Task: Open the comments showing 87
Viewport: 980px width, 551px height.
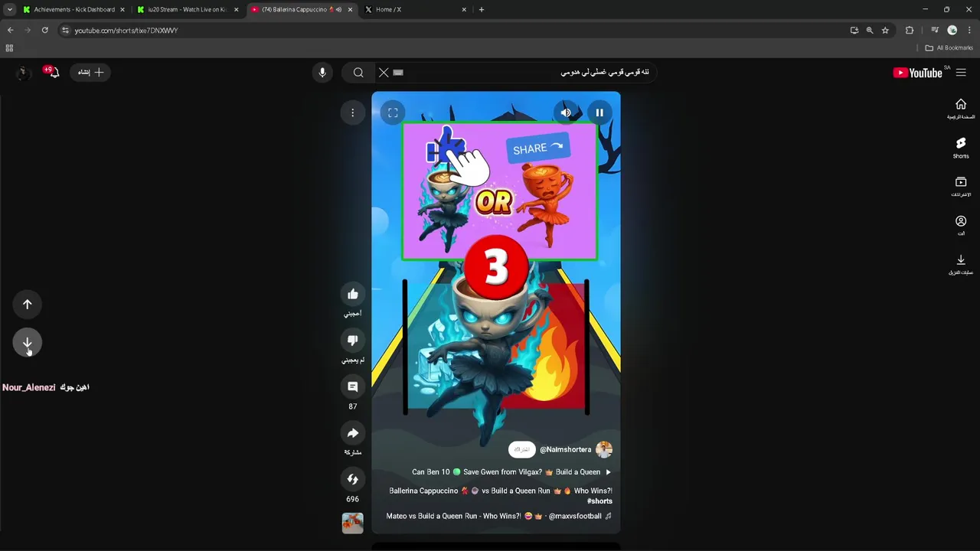Action: tap(352, 387)
